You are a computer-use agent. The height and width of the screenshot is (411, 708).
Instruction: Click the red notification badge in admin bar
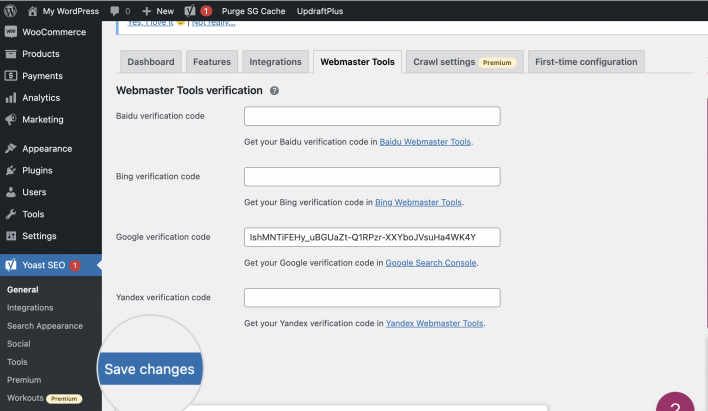206,11
